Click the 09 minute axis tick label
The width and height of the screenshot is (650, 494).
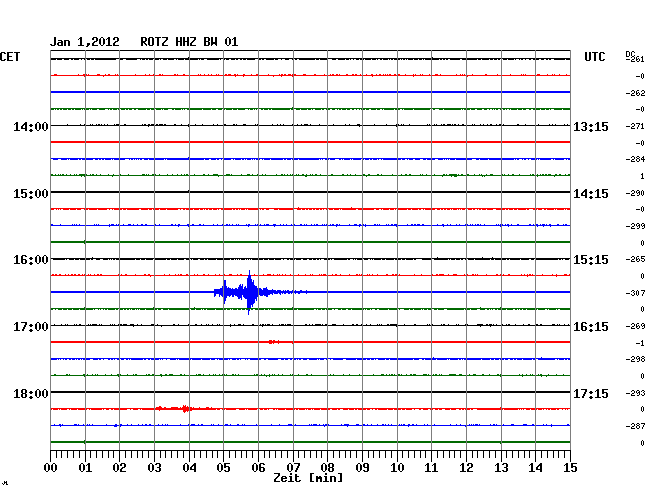[362, 467]
